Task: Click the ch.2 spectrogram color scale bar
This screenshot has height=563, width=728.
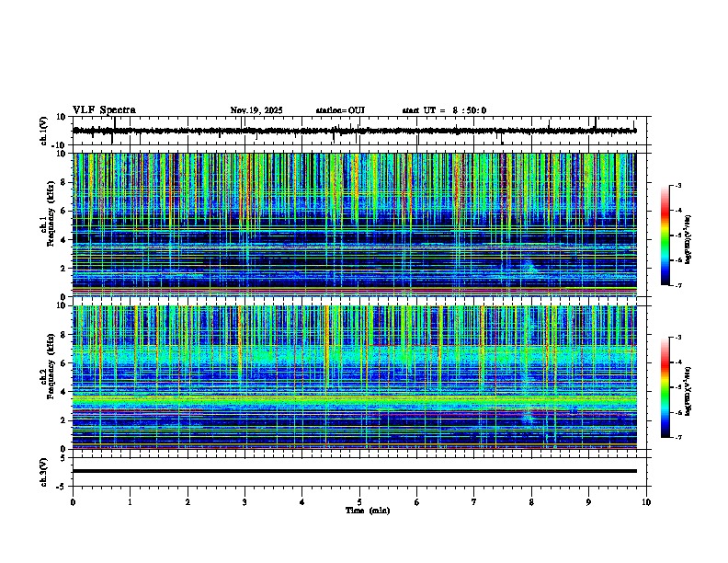Action: pos(665,387)
